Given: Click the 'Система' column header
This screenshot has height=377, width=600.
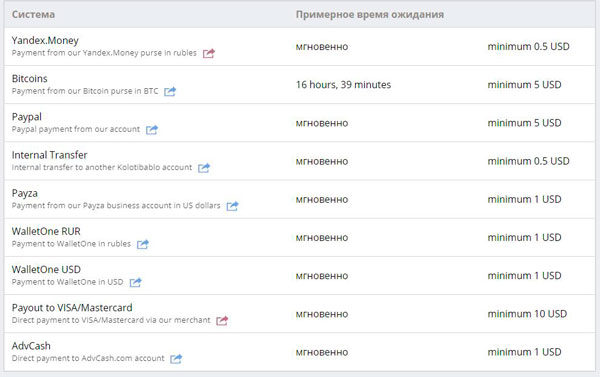Looking at the screenshot, I should 33,15.
